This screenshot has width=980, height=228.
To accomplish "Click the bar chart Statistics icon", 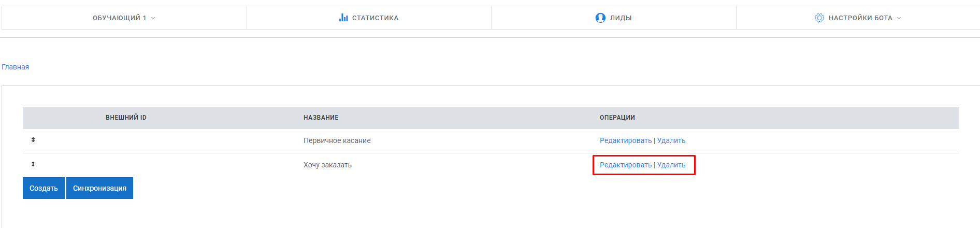I will 343,18.
